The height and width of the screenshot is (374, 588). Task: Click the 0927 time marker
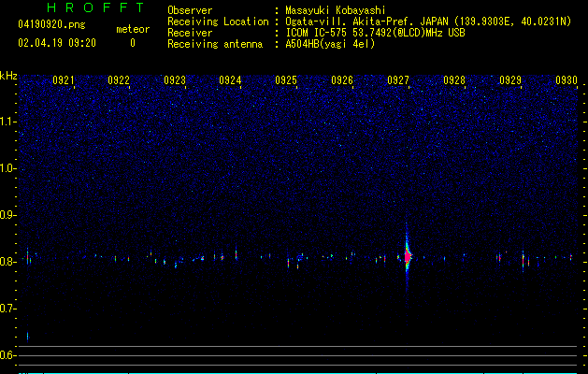pyautogui.click(x=398, y=80)
